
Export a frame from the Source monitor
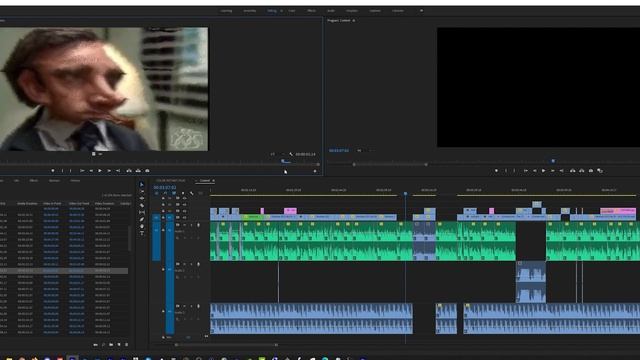(x=147, y=171)
